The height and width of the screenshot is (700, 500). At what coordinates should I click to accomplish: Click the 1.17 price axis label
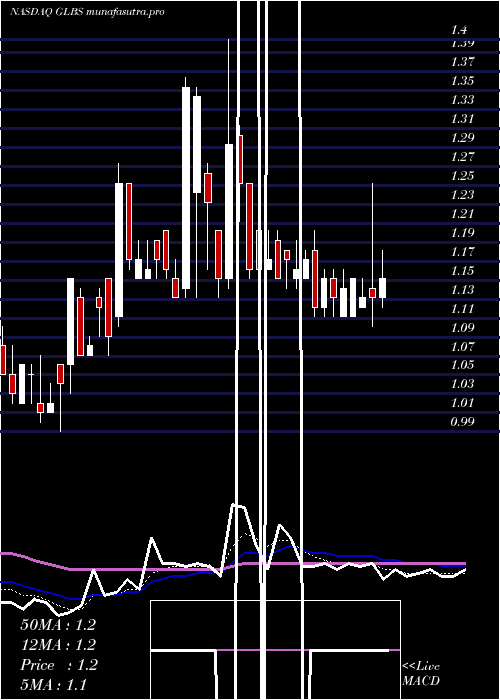(x=462, y=252)
